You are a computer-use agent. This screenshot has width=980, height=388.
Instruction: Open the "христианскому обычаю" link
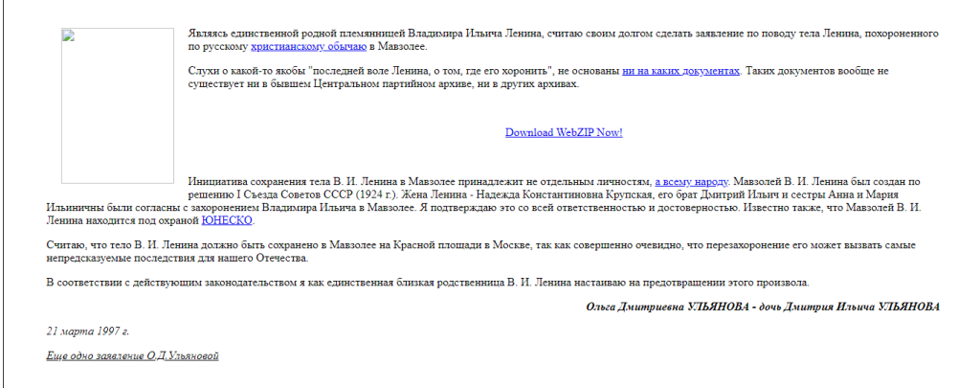(x=308, y=46)
